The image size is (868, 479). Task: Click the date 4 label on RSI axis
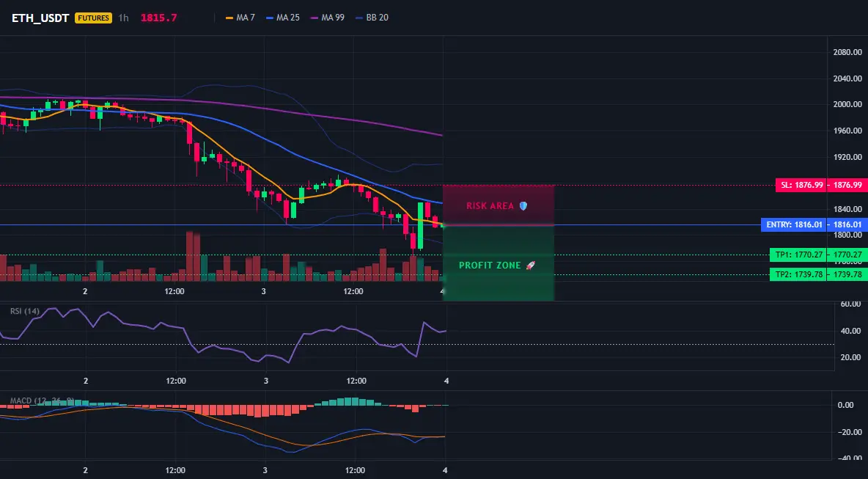pyautogui.click(x=446, y=381)
